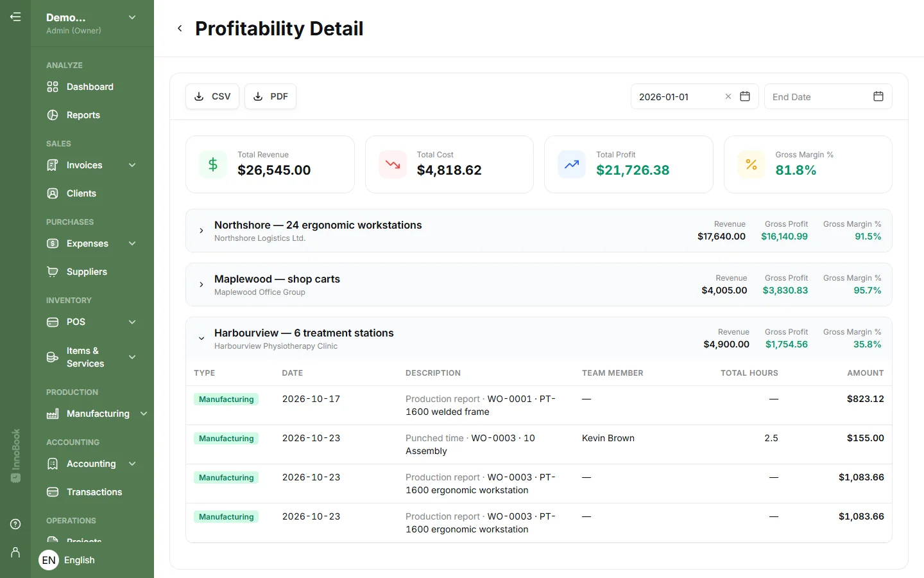
Task: Click the Total Profit upward trend icon
Action: (x=572, y=164)
